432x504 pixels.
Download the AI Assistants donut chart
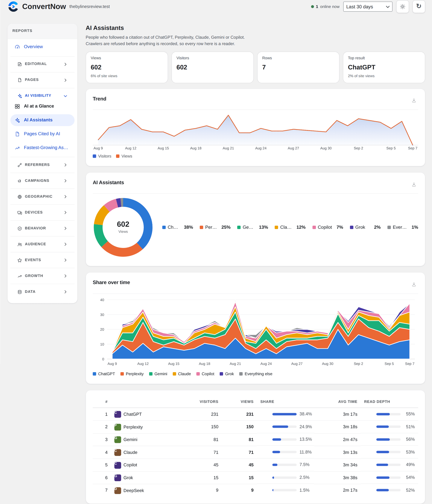pyautogui.click(x=414, y=184)
